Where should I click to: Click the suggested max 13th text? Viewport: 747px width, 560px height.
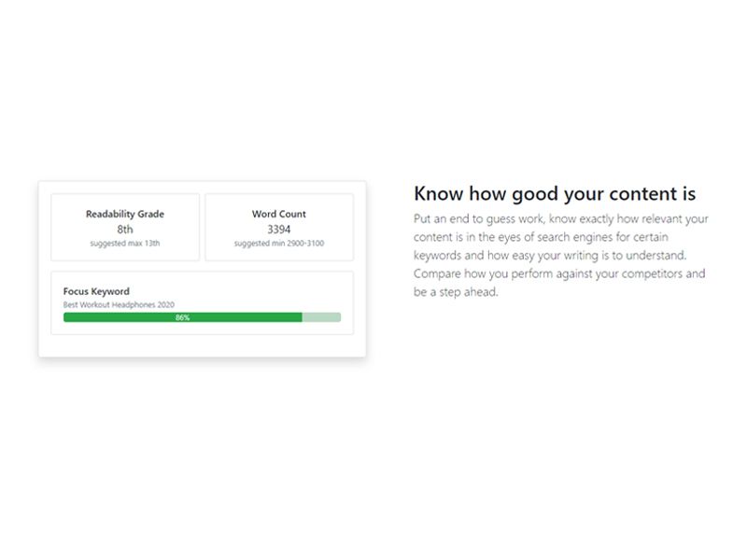[125, 243]
